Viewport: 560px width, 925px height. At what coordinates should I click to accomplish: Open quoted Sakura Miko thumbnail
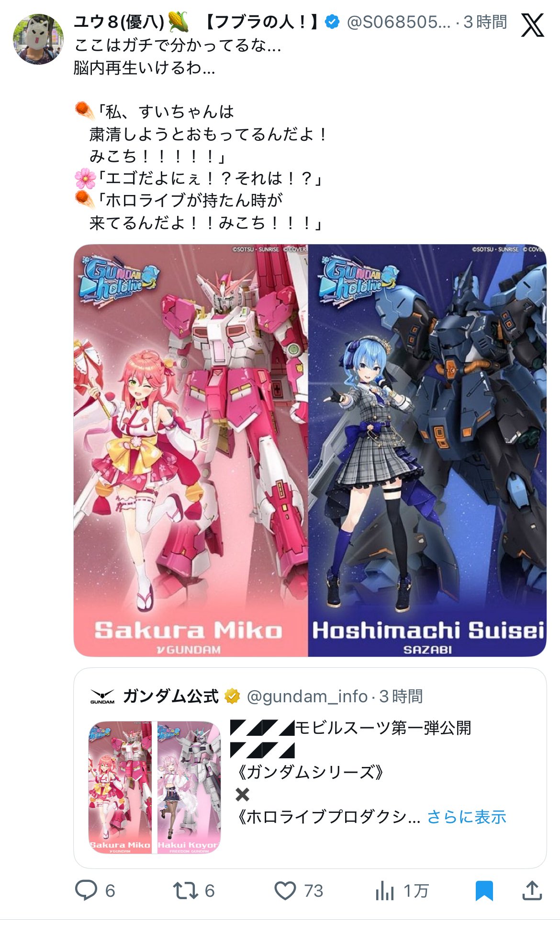coord(120,788)
